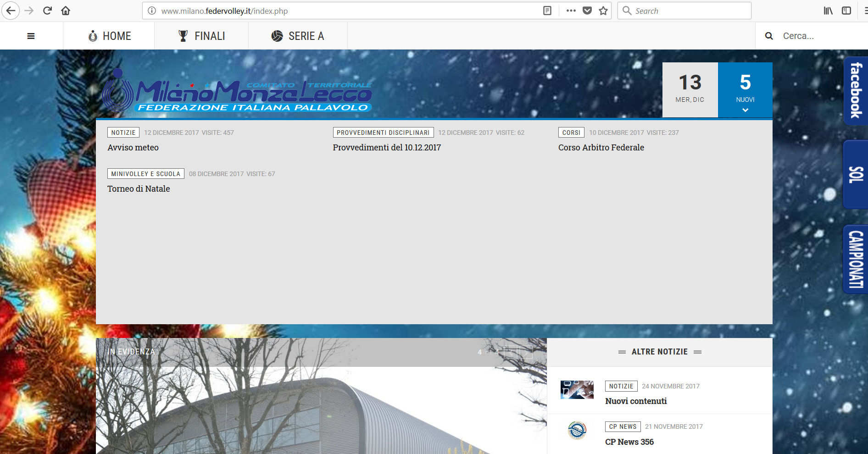Click the CP NEWS category tag
Image resolution: width=868 pixels, height=454 pixels.
[x=623, y=426]
